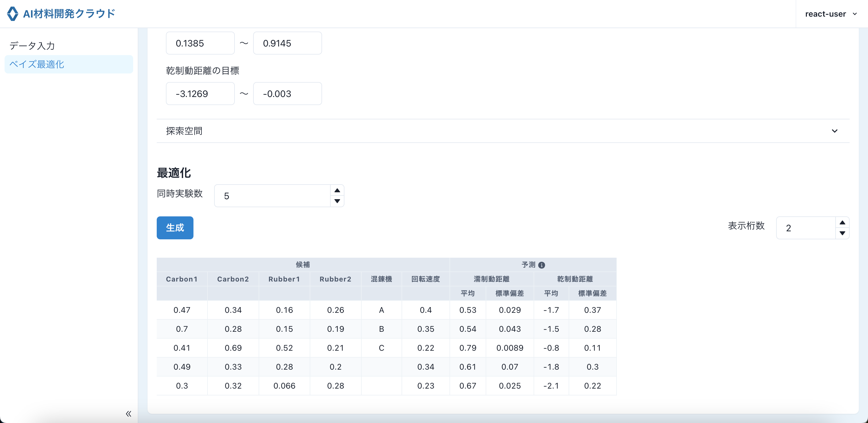
Task: Select the ベイズ最適化 sidebar item
Action: pos(37,64)
